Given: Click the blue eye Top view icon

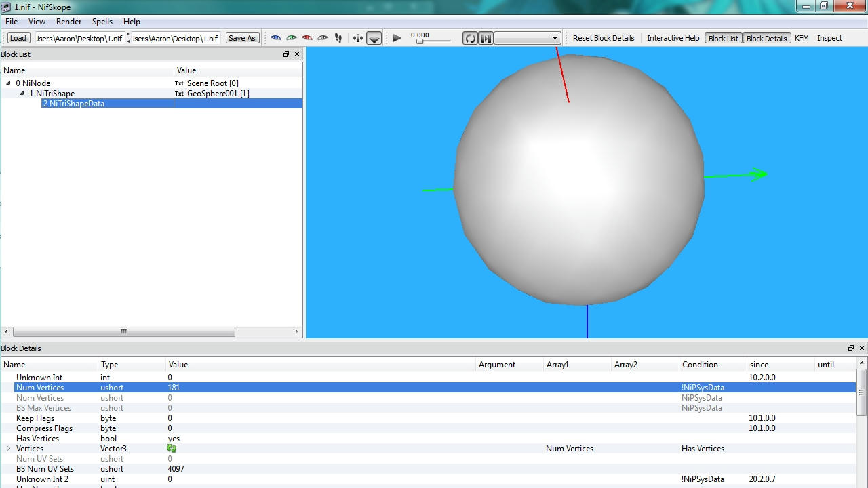Looking at the screenshot, I should click(276, 38).
